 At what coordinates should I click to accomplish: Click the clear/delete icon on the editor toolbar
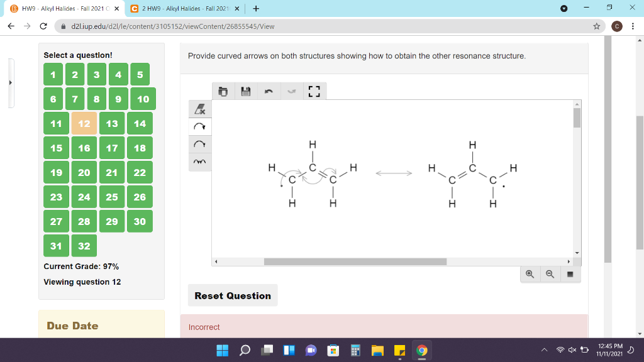[223, 90]
